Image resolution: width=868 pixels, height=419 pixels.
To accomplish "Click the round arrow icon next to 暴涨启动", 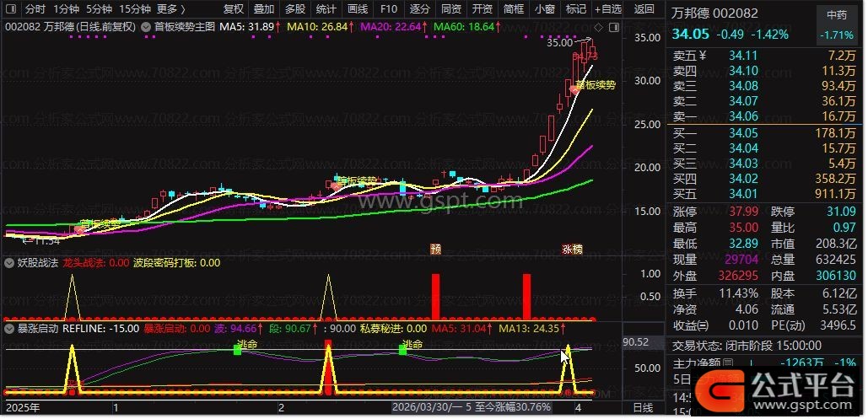I will pos(10,329).
